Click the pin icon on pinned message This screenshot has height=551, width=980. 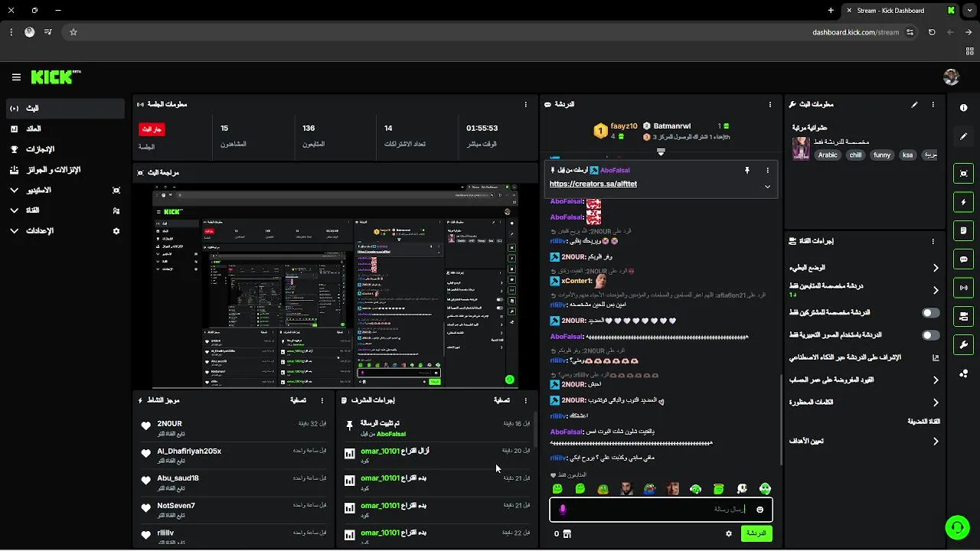click(x=746, y=171)
